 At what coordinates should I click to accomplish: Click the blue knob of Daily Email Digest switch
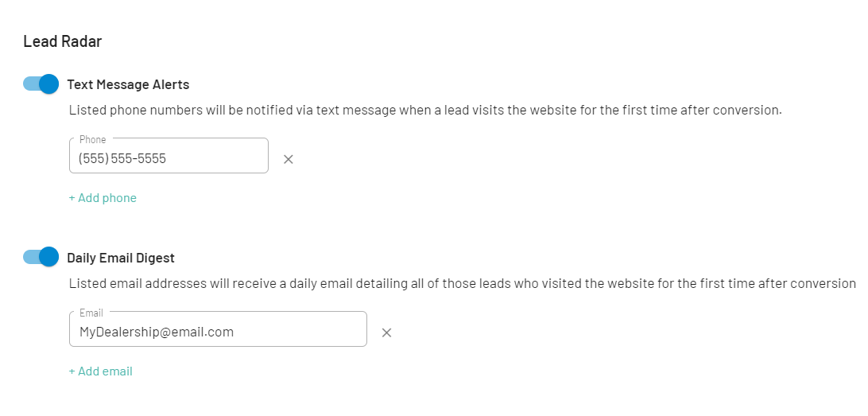pyautogui.click(x=48, y=257)
